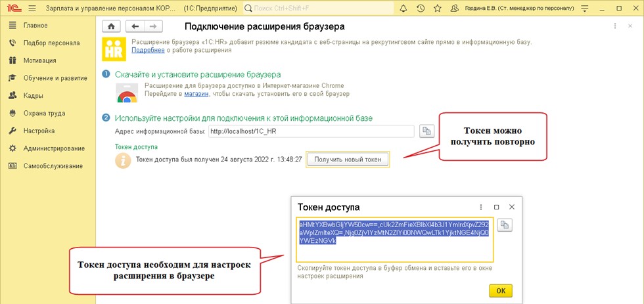Viewport: 644px width, 304px height.
Task: Open the history clock icon
Action: [420, 8]
